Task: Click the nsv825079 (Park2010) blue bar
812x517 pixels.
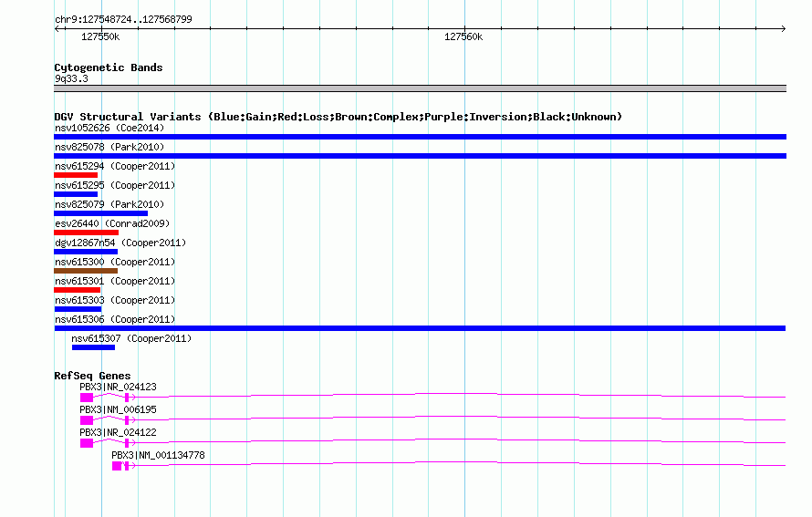Action: tap(101, 213)
